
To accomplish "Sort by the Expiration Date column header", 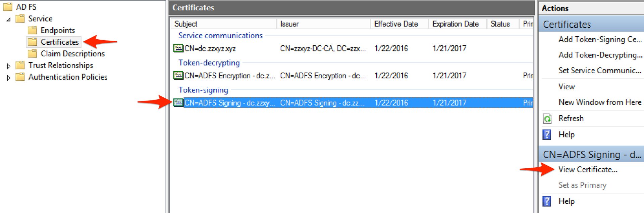I will (455, 24).
